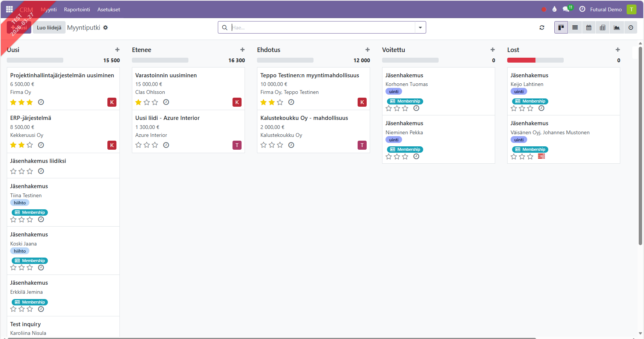The image size is (644, 339).
Task: Open the conversations icon with badge 11
Action: pos(566,9)
